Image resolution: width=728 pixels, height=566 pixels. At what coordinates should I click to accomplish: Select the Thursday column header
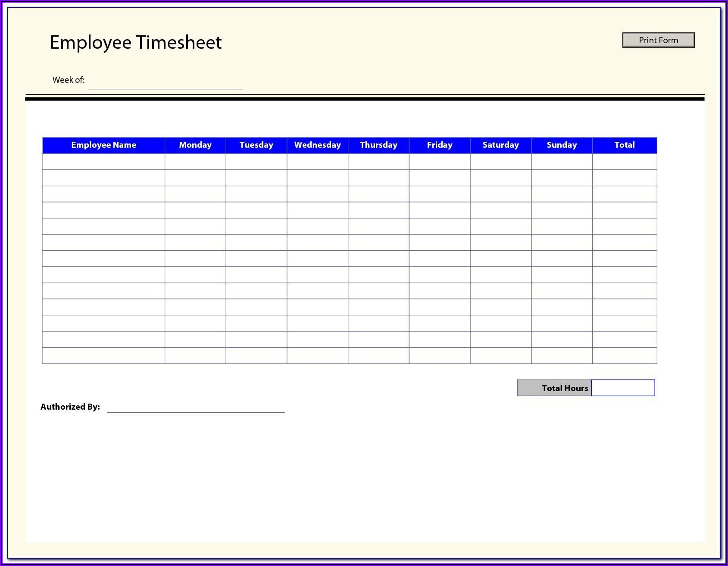coord(378,145)
